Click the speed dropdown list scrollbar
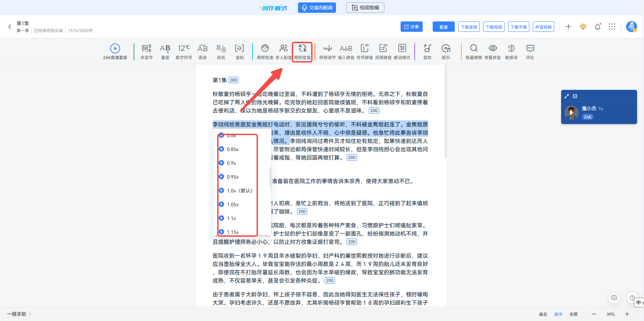Viewport: 644px width, 321px height. (270, 178)
